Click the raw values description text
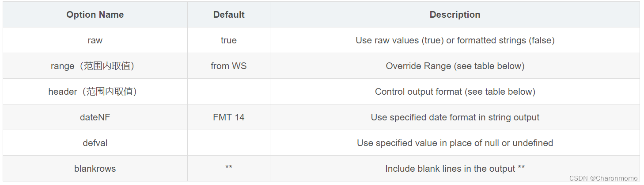This screenshot has height=185, width=644. click(x=455, y=40)
